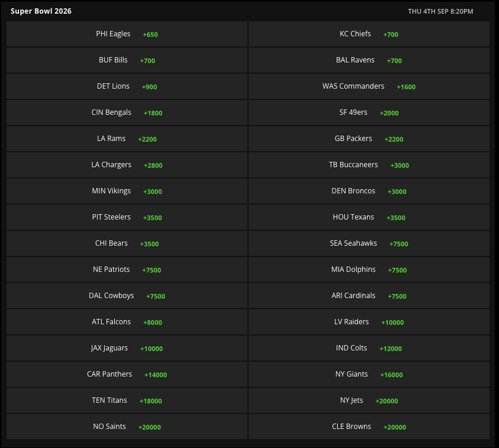Select BAL Ravens +700 odds
The image size is (499, 448).
tap(369, 60)
